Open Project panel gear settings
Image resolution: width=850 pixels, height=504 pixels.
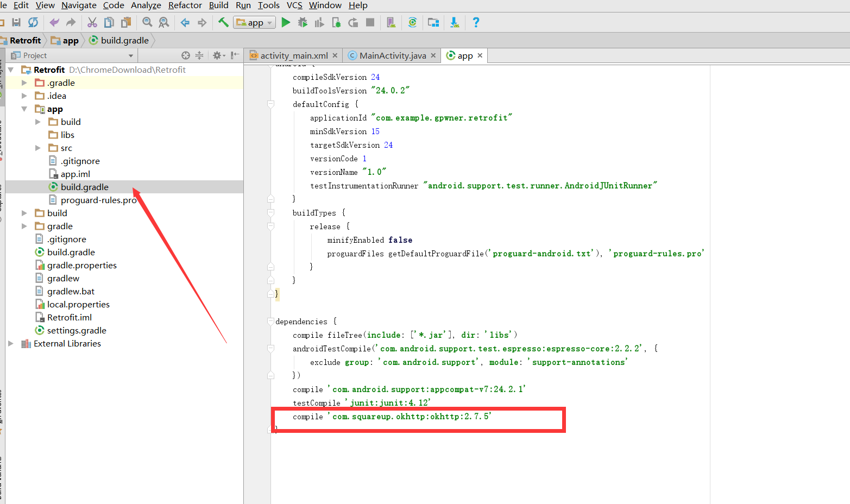click(218, 55)
